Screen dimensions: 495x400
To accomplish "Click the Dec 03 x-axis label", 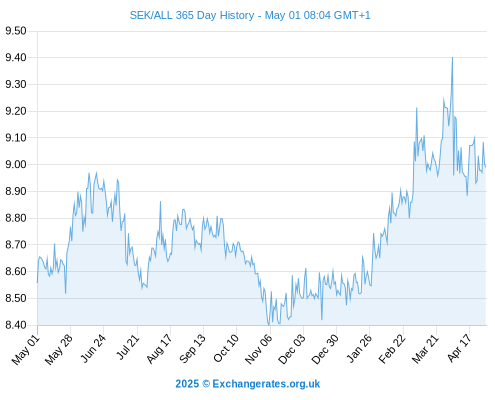I will click(292, 349).
